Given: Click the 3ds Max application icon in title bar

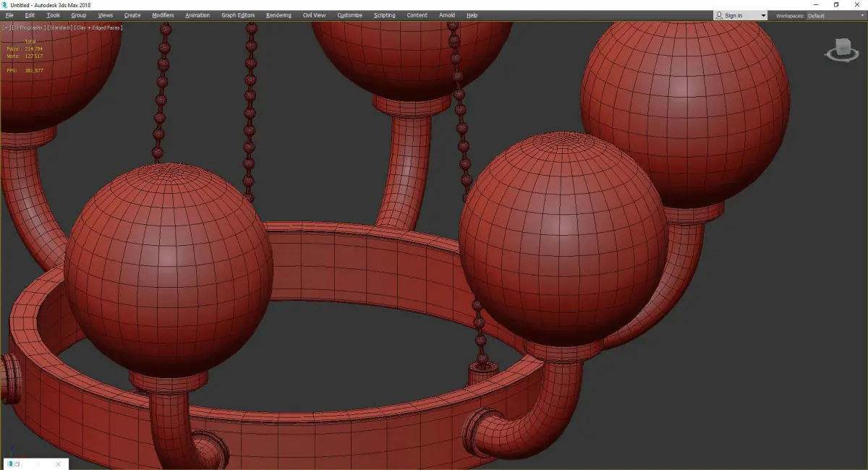Looking at the screenshot, I should pyautogui.click(x=5, y=5).
